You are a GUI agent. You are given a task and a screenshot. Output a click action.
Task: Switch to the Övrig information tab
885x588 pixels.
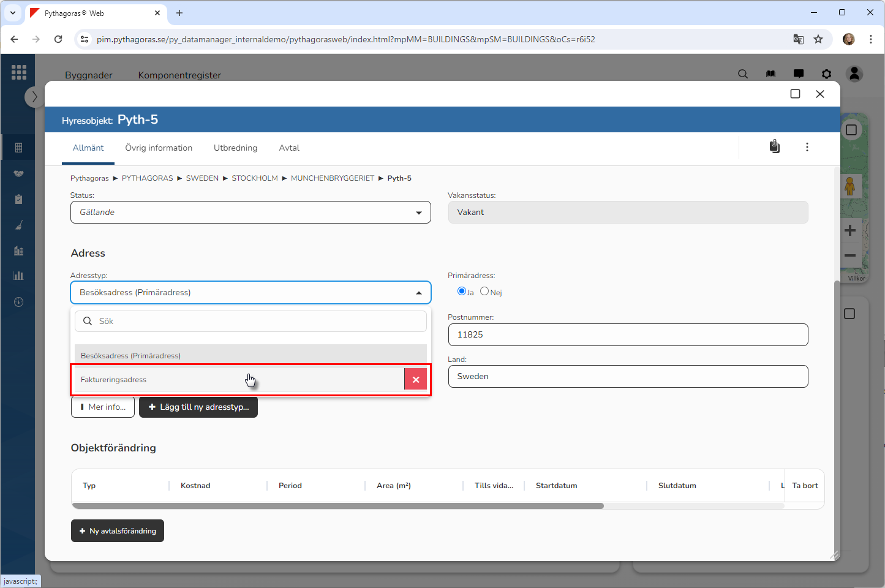point(159,148)
